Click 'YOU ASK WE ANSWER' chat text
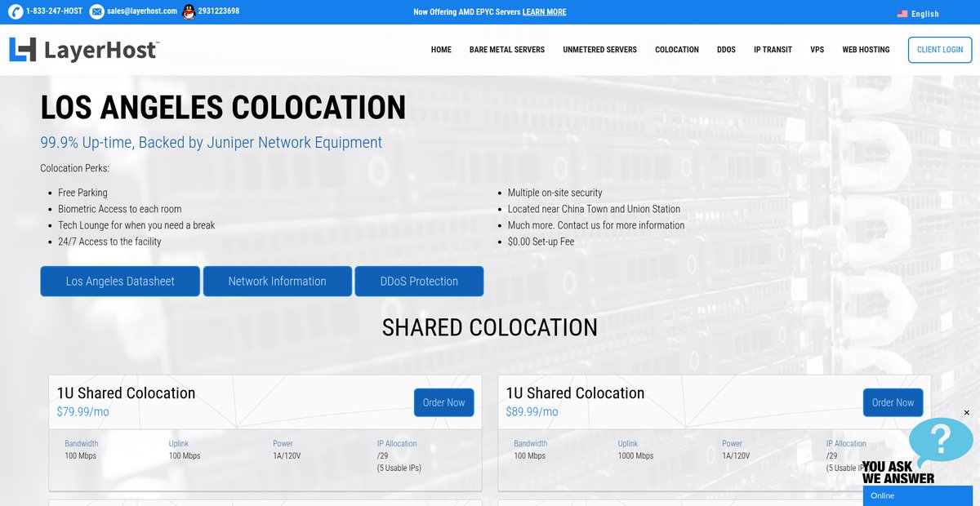Screen dimensions: 980x506 [898, 473]
